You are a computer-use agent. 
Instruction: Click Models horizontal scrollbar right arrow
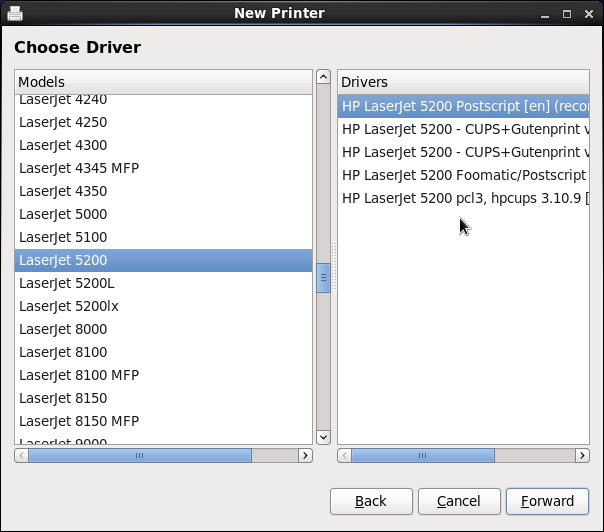305,455
